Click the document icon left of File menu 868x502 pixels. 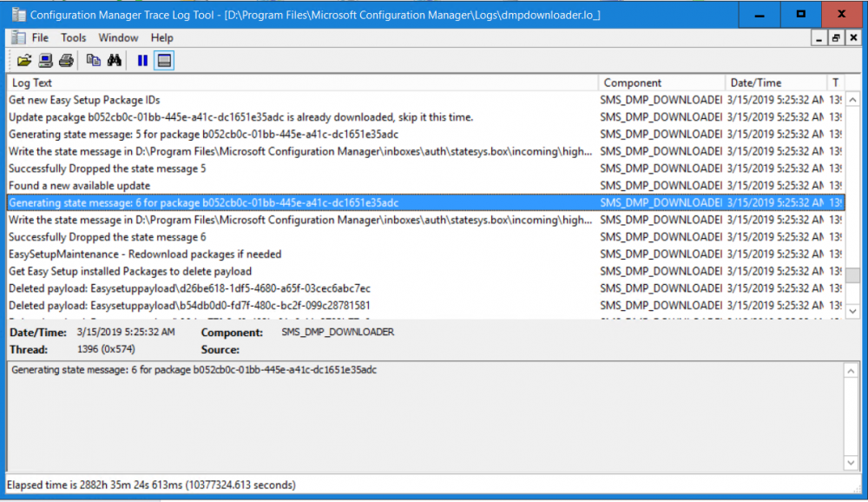click(x=18, y=37)
